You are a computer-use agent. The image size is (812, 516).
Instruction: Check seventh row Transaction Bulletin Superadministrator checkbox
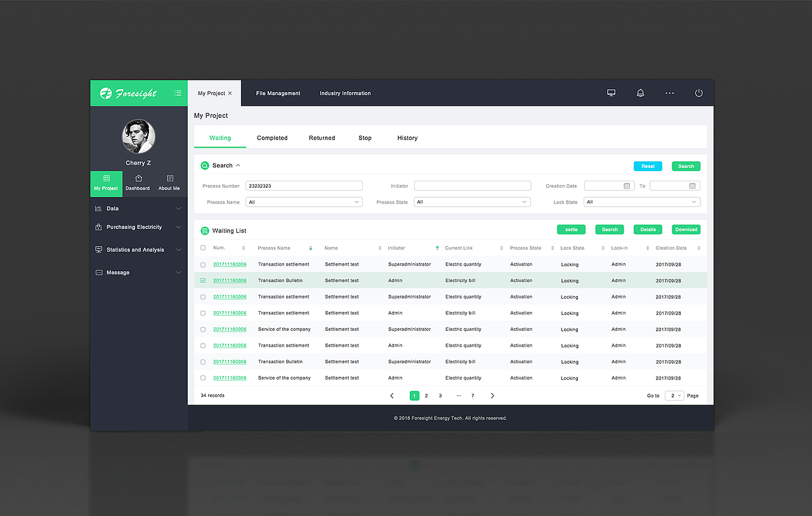click(x=203, y=362)
